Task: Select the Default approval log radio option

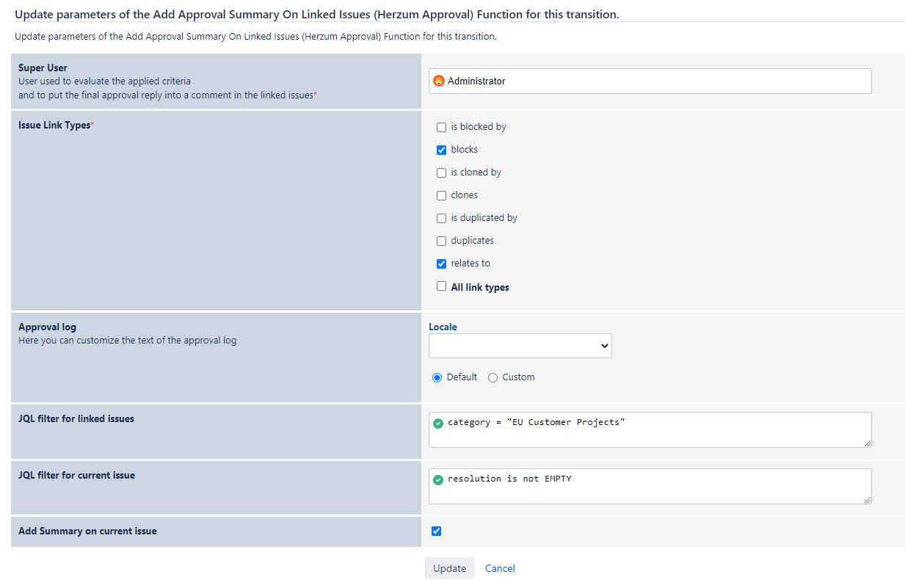Action: [x=437, y=377]
